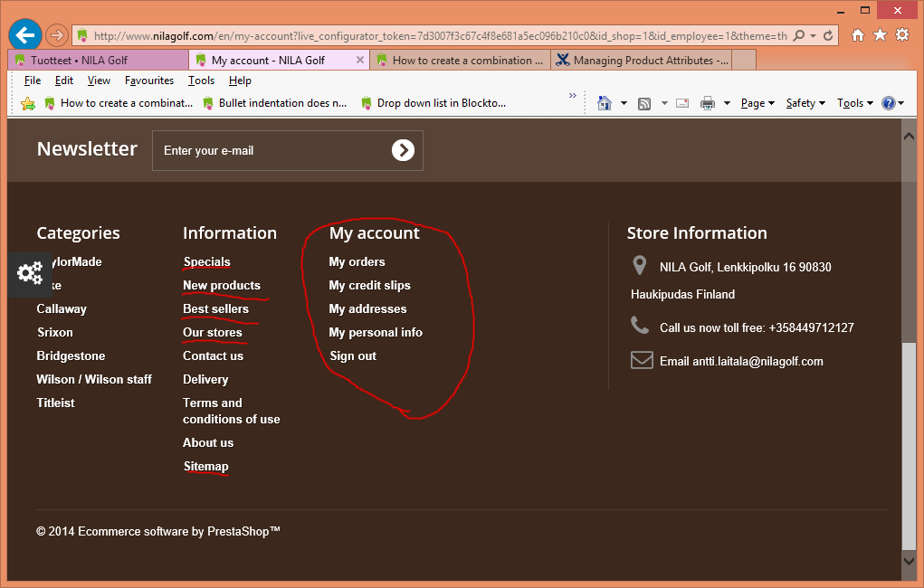This screenshot has height=588, width=924.
Task: Open the Specials information link
Action: [x=206, y=261]
